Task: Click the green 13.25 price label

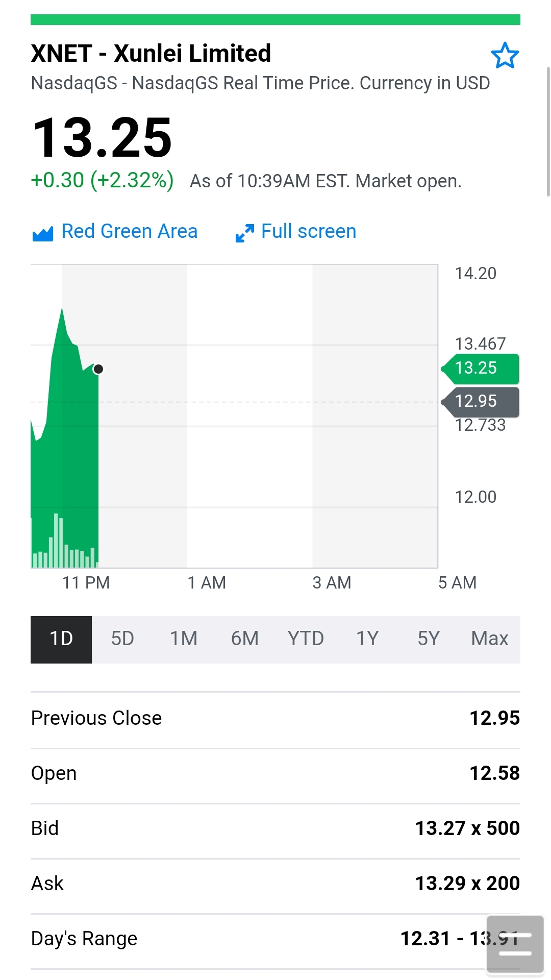Action: coord(480,369)
